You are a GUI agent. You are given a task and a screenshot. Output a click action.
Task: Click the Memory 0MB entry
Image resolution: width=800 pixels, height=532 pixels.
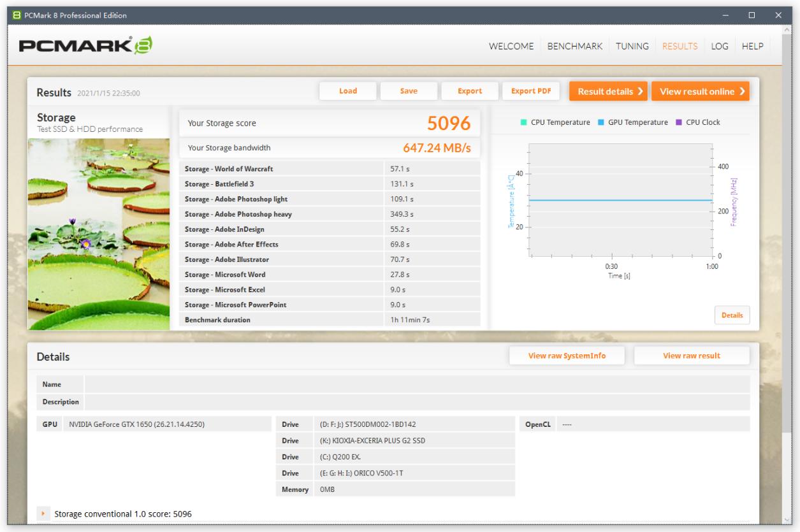pyautogui.click(x=396, y=489)
